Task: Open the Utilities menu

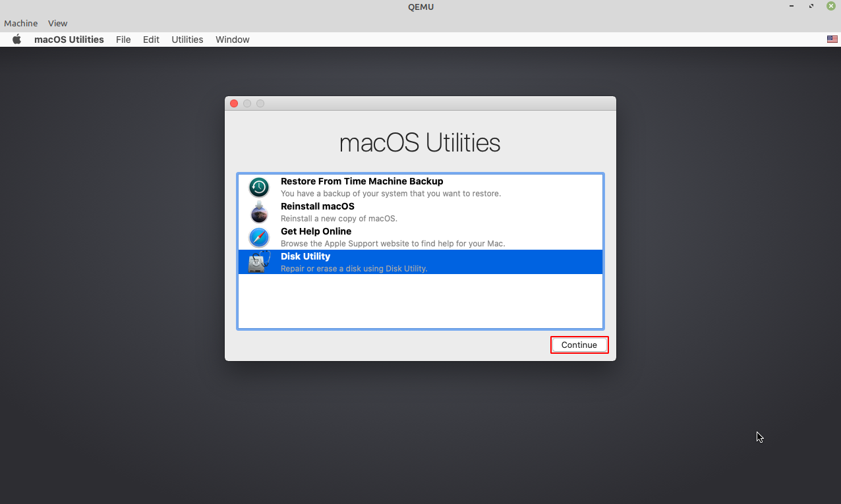Action: coord(187,40)
